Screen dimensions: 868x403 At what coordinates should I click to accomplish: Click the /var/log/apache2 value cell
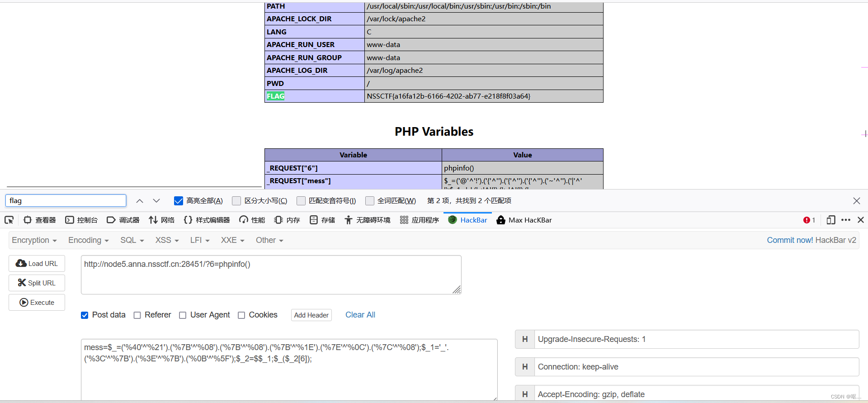coord(484,70)
